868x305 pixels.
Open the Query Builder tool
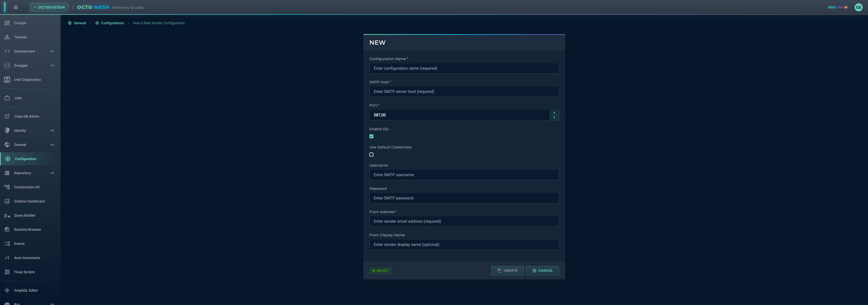point(7,215)
